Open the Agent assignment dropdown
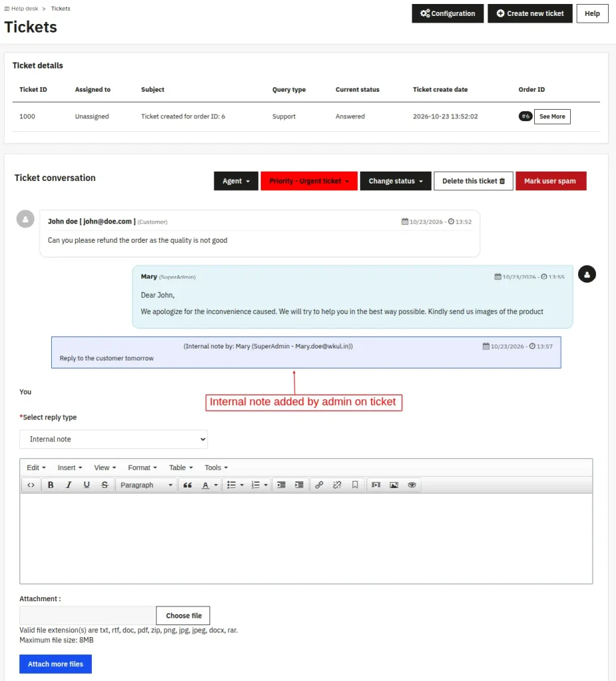Screen dimensions: 616x681 click(x=236, y=181)
